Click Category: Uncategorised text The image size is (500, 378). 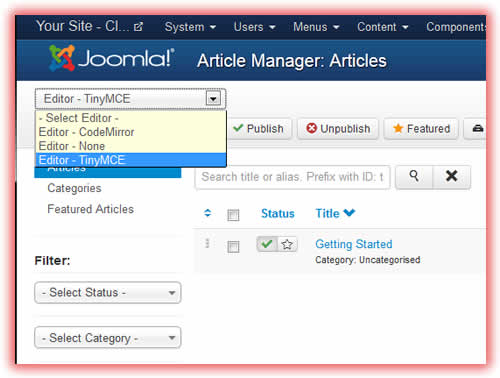click(368, 260)
